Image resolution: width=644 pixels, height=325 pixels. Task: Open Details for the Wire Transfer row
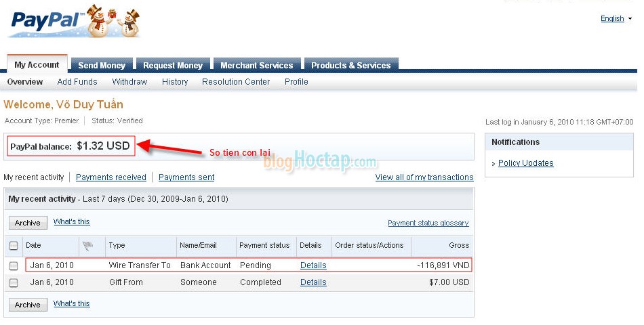(x=313, y=265)
